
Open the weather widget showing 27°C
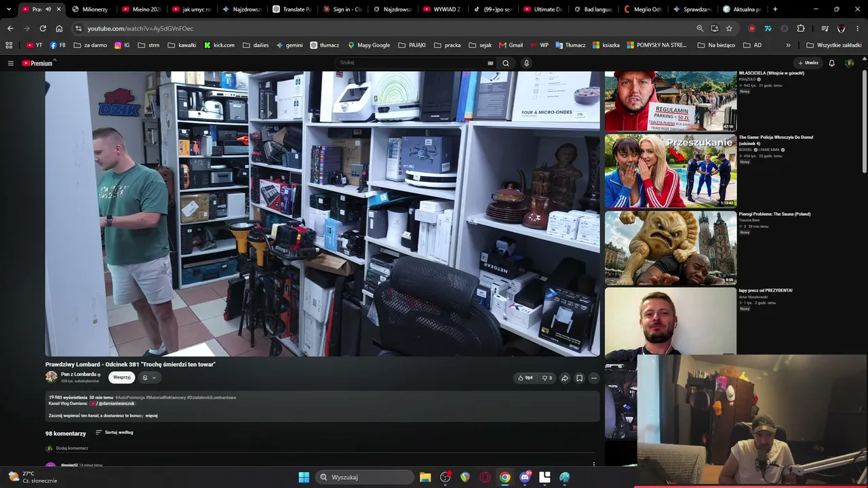32,477
